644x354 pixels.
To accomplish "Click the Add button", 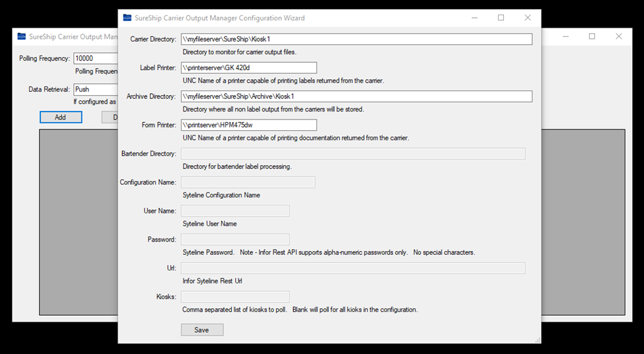I will (61, 117).
